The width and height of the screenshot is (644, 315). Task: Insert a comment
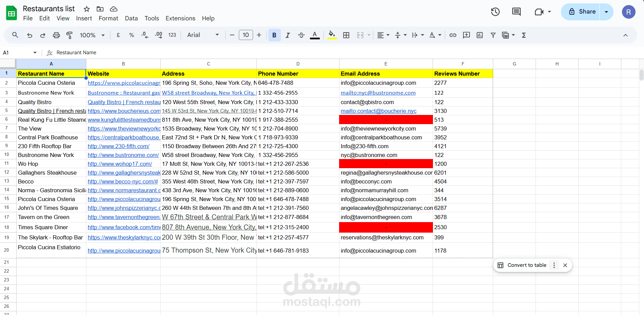[x=466, y=35]
